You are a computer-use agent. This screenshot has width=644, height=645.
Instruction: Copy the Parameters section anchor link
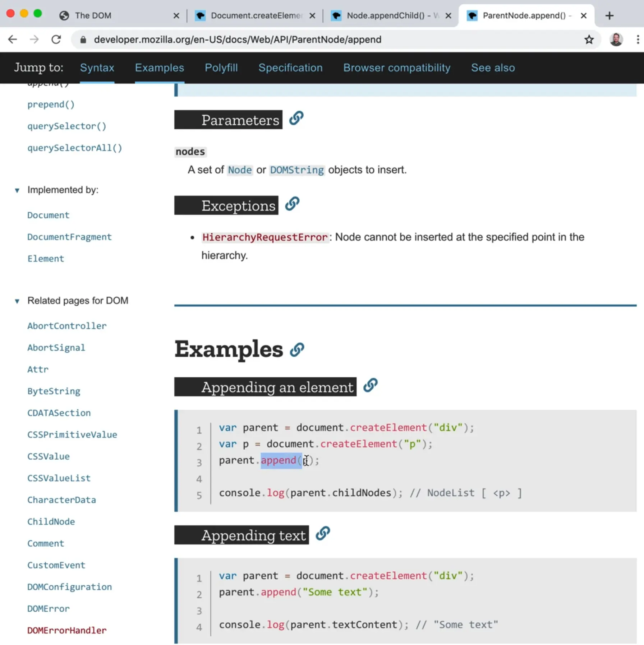(x=296, y=119)
